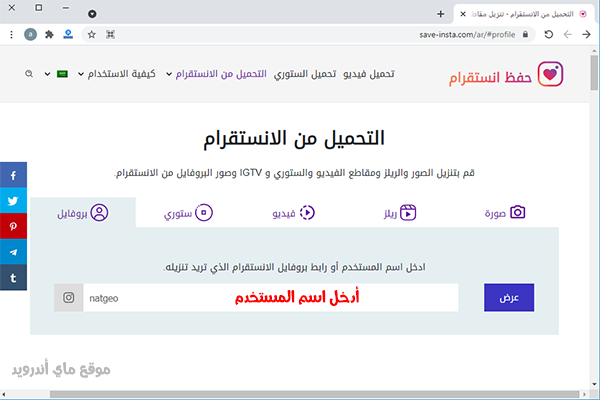This screenshot has height=400, width=600.
Task: Share page via Twitter sidebar icon
Action: (x=13, y=200)
